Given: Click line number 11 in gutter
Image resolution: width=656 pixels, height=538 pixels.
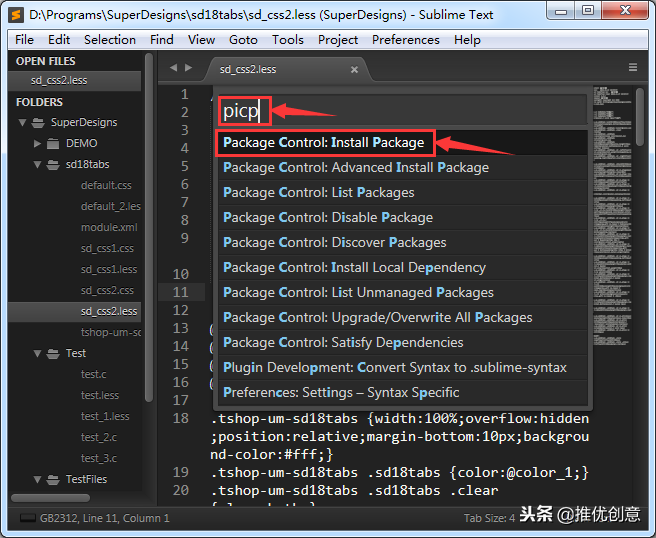Looking at the screenshot, I should pos(180,292).
